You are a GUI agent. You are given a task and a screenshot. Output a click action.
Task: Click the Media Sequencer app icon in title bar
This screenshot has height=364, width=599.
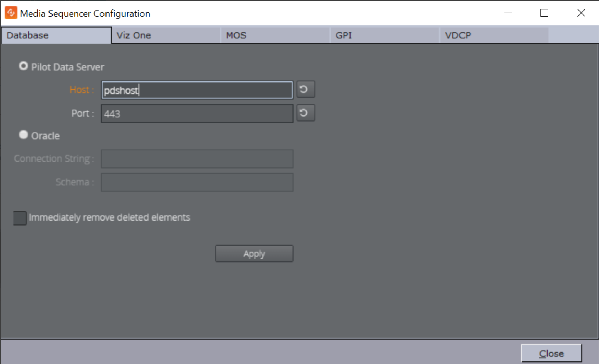[x=11, y=13]
